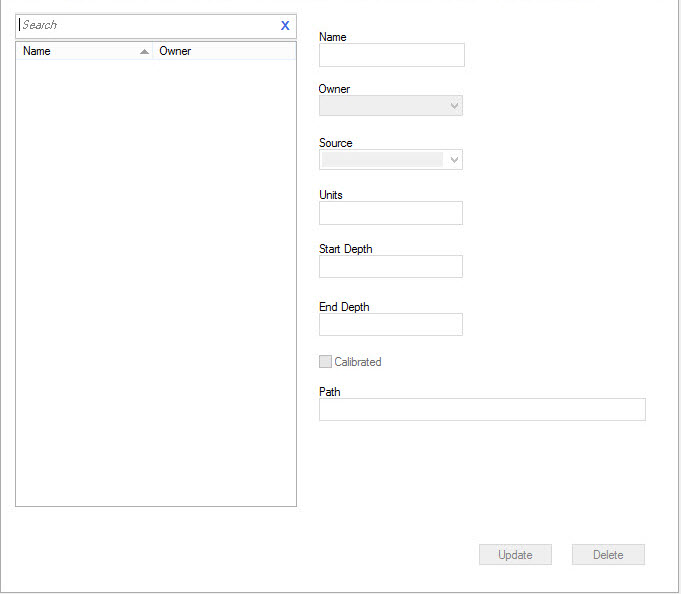The image size is (681, 594).
Task: Clear the search with the blue X
Action: coord(285,26)
